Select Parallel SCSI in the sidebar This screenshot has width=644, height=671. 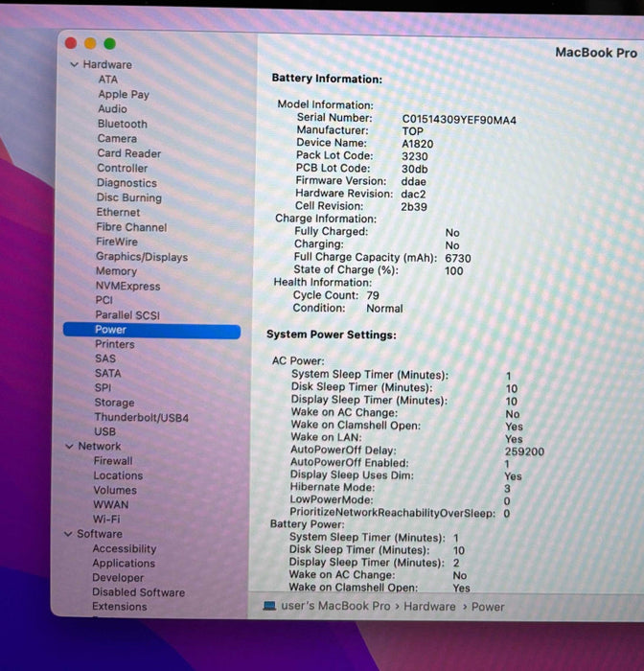[x=127, y=315]
